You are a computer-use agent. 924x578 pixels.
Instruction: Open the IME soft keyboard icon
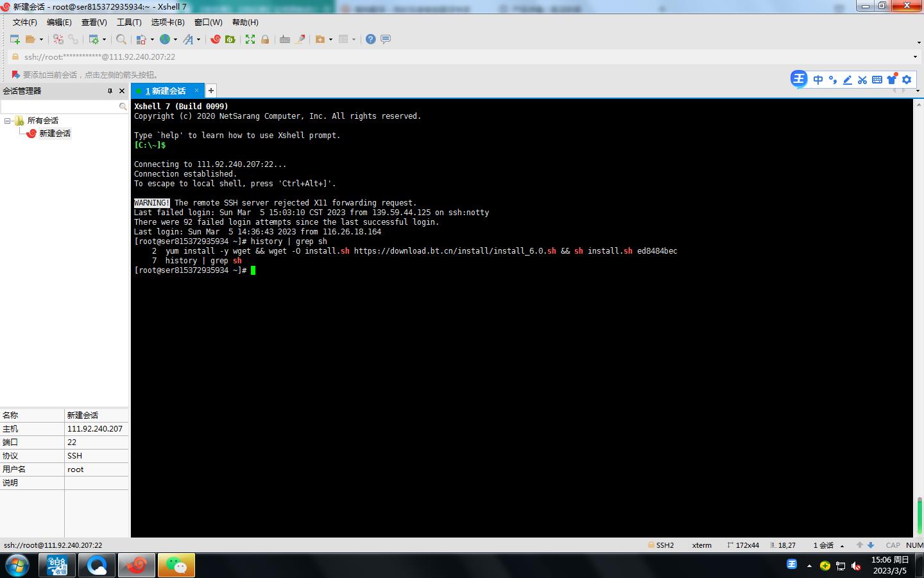877,80
